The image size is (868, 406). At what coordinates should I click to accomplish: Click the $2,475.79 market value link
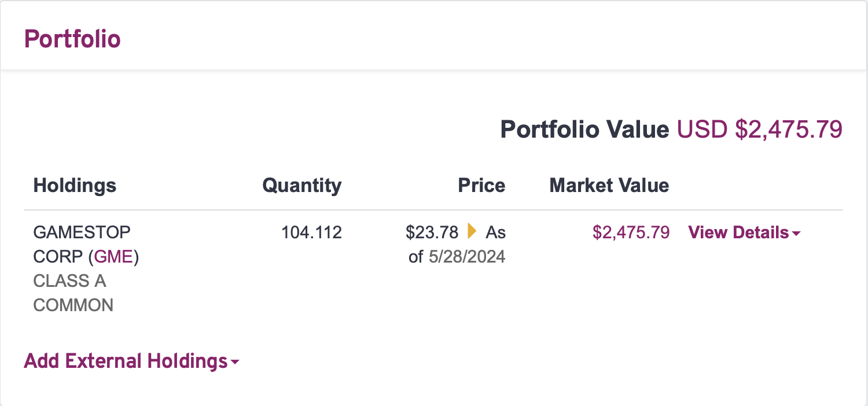[x=631, y=232]
